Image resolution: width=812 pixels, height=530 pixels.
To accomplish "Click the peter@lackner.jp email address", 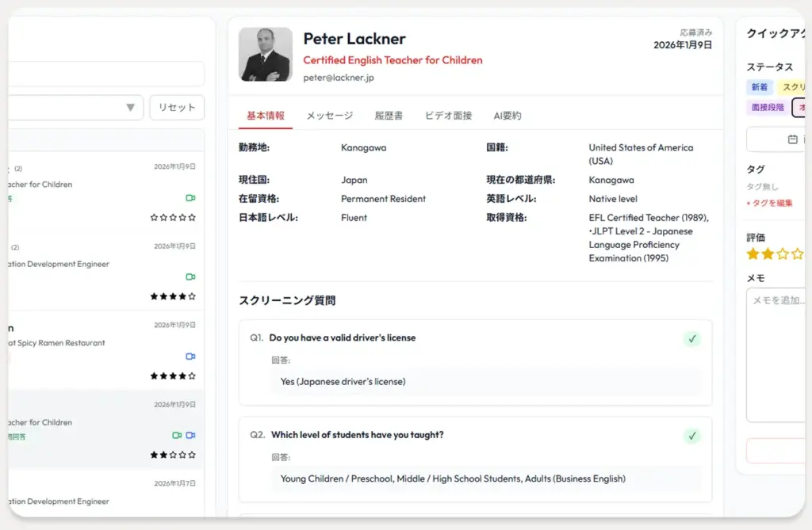I will pos(339,78).
